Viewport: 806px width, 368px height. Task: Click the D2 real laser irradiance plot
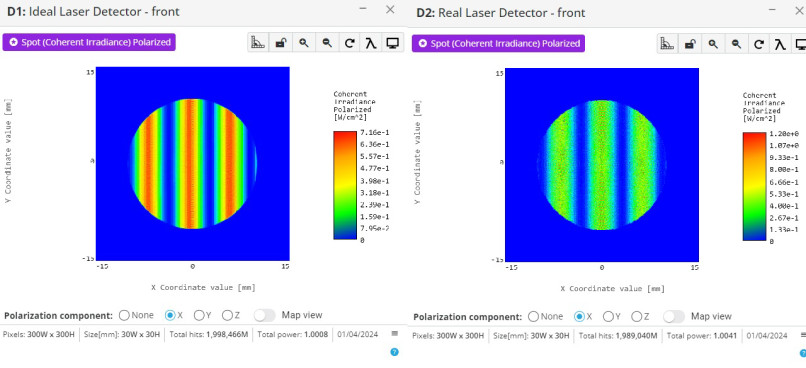coord(602,164)
